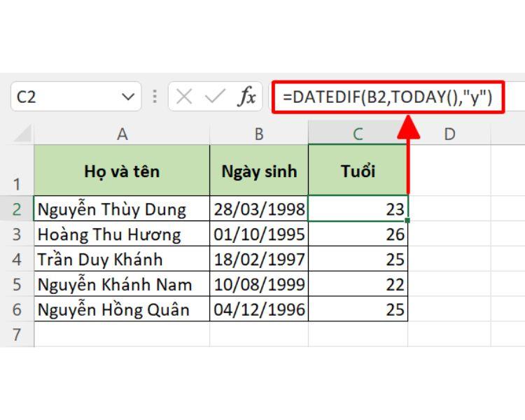The image size is (525, 420).
Task: Select age cell showing 26
Action: tap(358, 234)
